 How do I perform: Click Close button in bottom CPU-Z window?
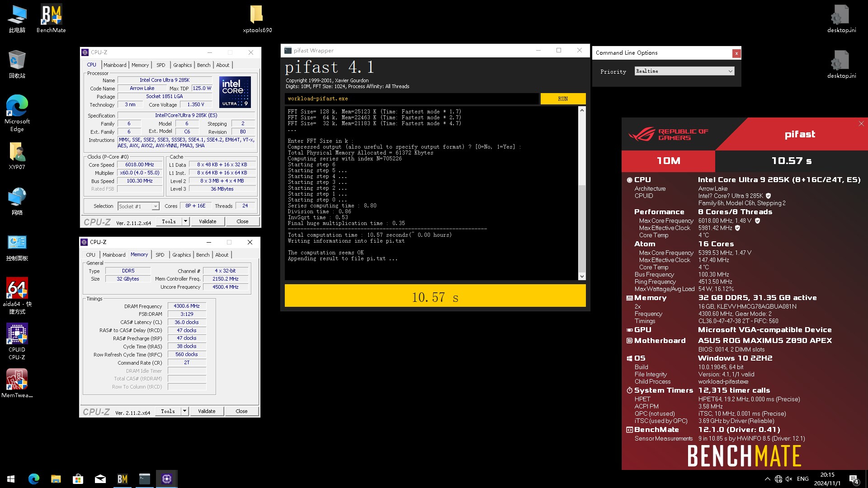[241, 411]
